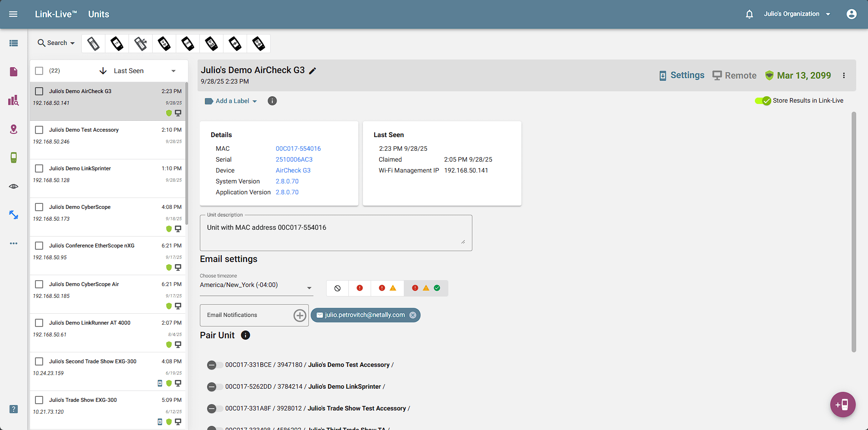Filter units by the LinkSprinter device icon
868x430 pixels.
point(93,43)
